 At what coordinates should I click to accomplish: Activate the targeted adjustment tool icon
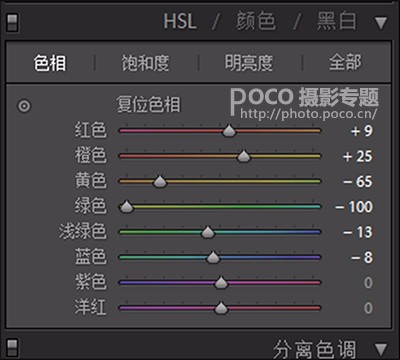24,106
